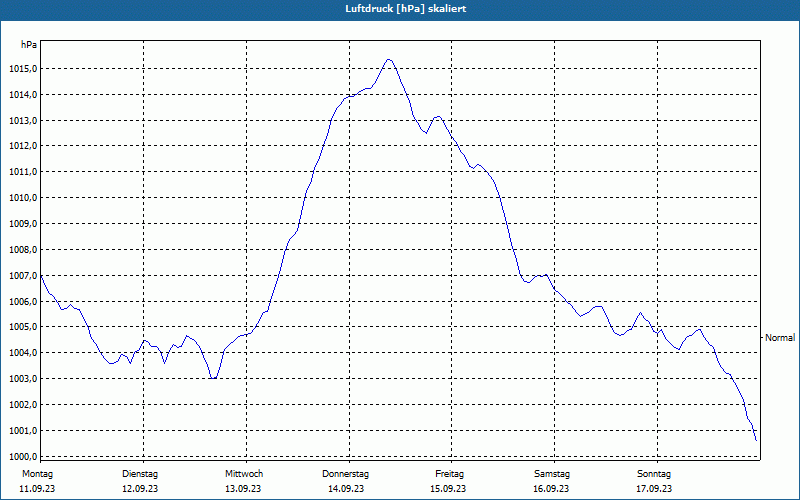The width and height of the screenshot is (800, 500).
Task: Click the curve's lowest point at the chart end
Action: 756,440
